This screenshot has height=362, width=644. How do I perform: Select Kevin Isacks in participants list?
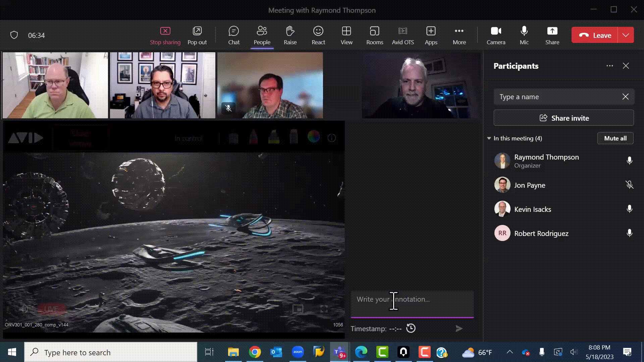click(563, 209)
